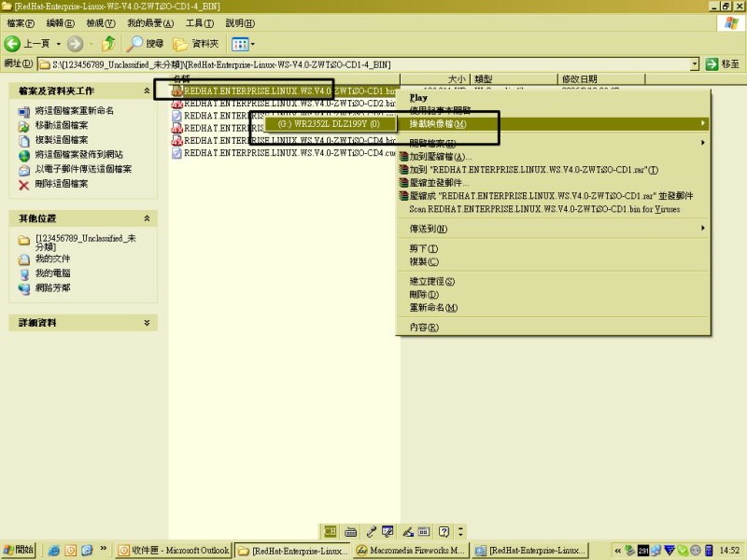Image resolution: width=747 pixels, height=560 pixels.
Task: Open the 說明(H) menu
Action: click(x=240, y=22)
